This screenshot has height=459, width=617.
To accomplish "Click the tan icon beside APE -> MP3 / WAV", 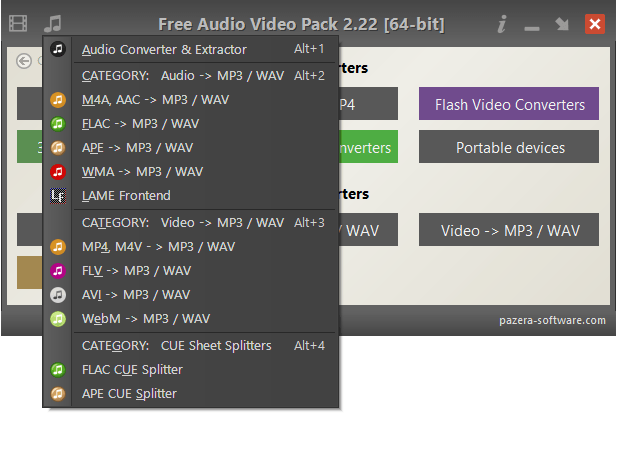I will [58, 148].
